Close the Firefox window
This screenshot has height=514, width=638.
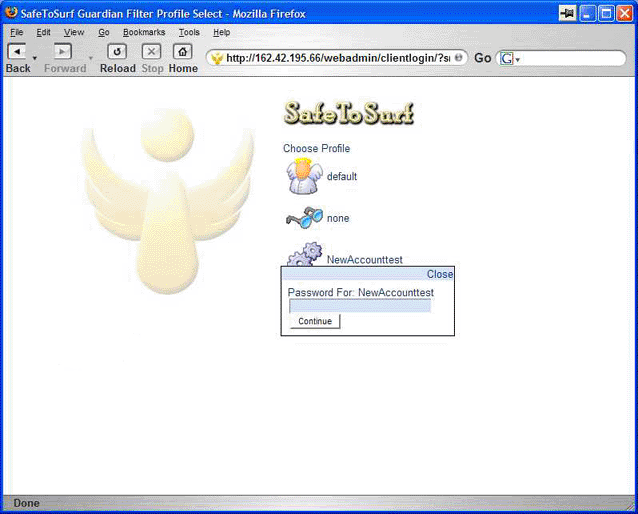625,13
